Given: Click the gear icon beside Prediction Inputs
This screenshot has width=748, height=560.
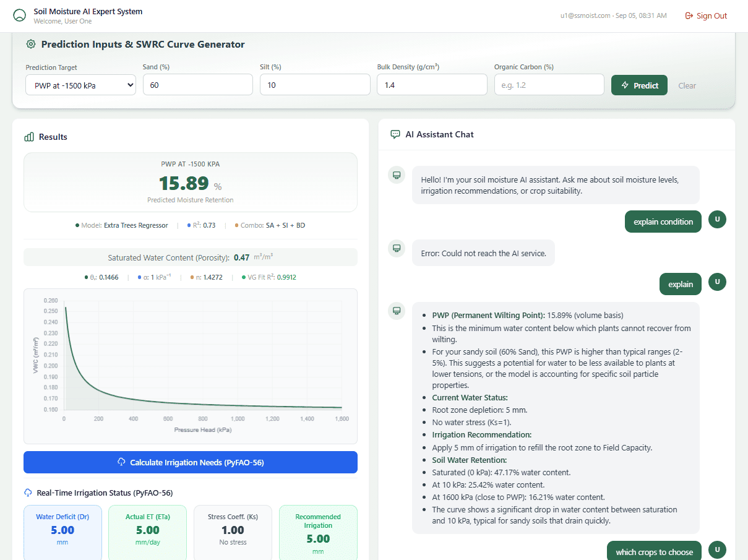Looking at the screenshot, I should (31, 44).
